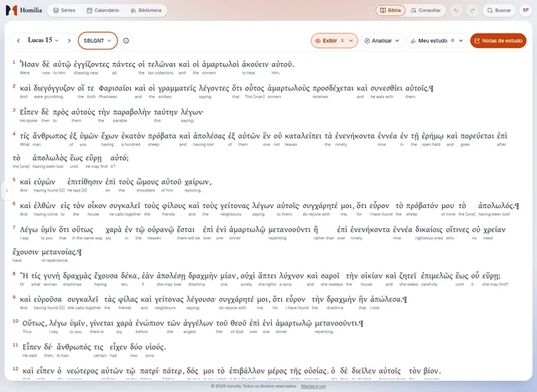Switch to Consultar mode
This screenshot has height=392, width=537.
coord(426,10)
